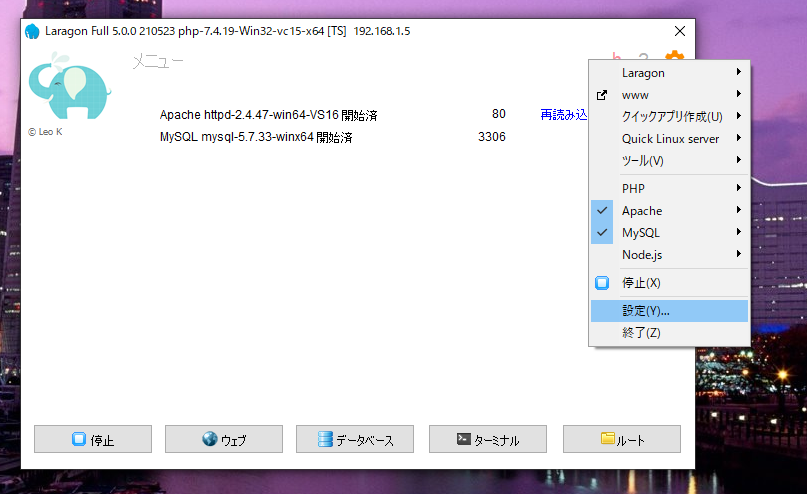The image size is (807, 494).
Task: Click the globe icon on the ウェブ button
Action: (209, 439)
